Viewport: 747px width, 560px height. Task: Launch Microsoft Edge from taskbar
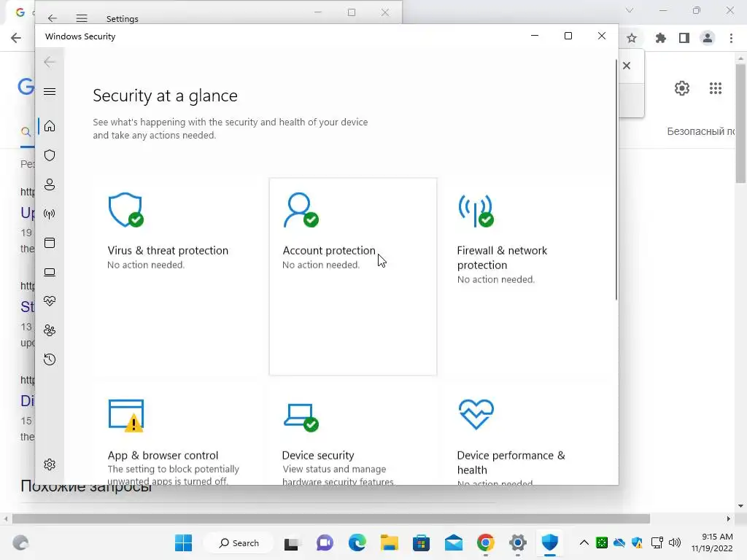pyautogui.click(x=357, y=542)
